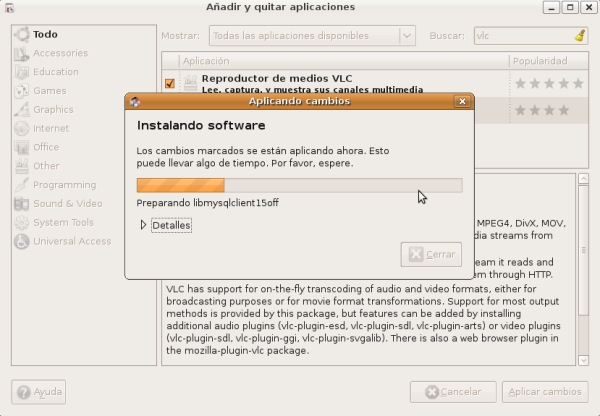Click the clear search broom icon
Image resolution: width=600 pixels, height=416 pixels.
coord(579,35)
